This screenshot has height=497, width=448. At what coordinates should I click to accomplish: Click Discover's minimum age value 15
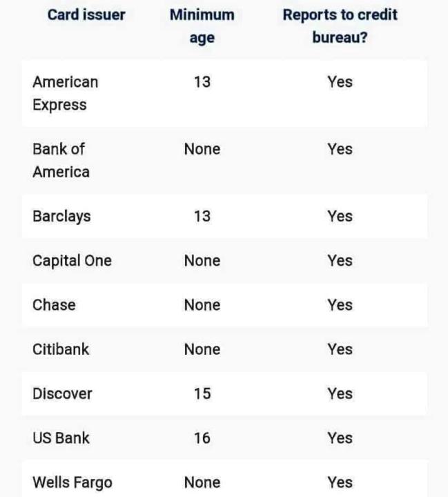202,393
